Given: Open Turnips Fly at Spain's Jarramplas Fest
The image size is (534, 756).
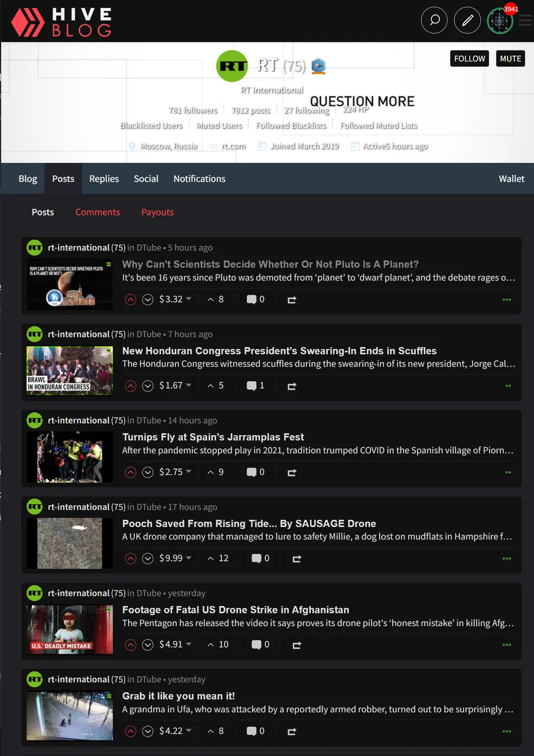Looking at the screenshot, I should [213, 437].
